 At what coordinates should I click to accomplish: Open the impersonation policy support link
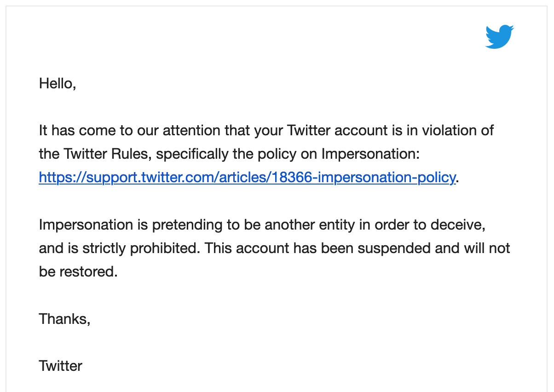pyautogui.click(x=248, y=177)
